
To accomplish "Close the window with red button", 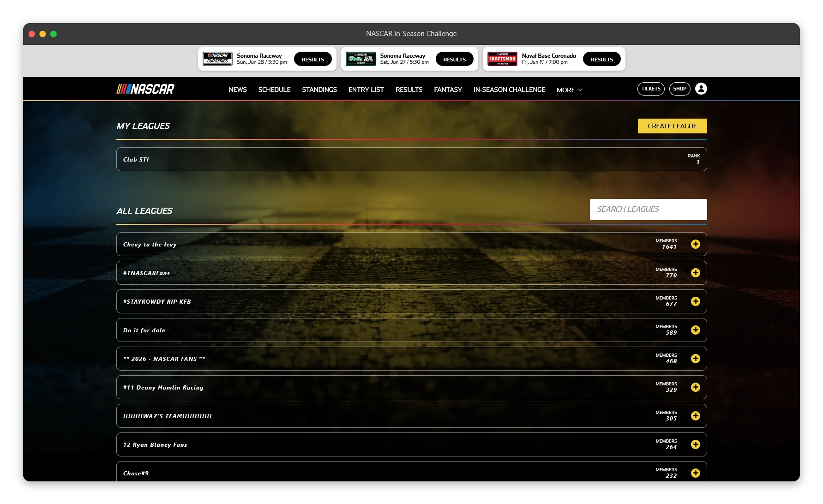I will coord(32,34).
